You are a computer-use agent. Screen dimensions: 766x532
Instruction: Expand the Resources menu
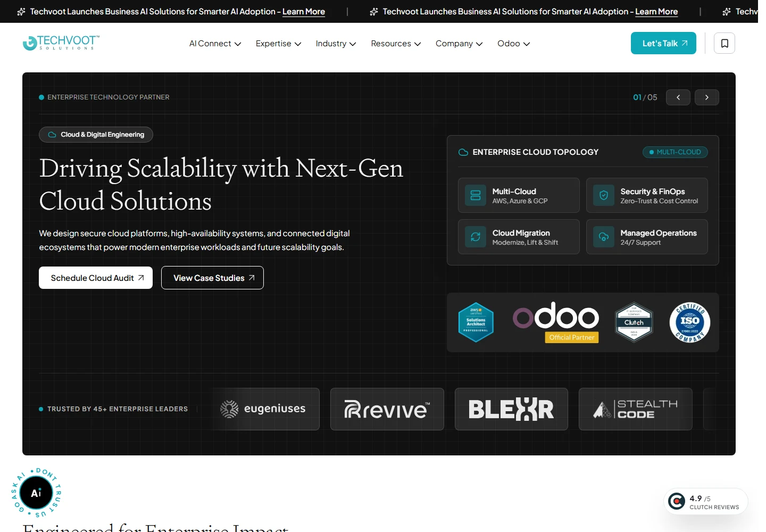[396, 44]
